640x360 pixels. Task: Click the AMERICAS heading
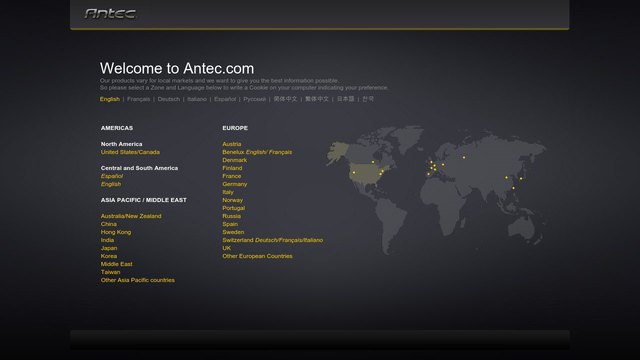(117, 128)
